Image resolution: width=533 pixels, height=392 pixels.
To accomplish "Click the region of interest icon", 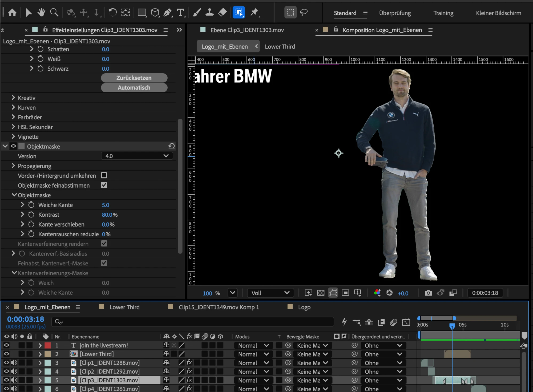I will point(345,293).
